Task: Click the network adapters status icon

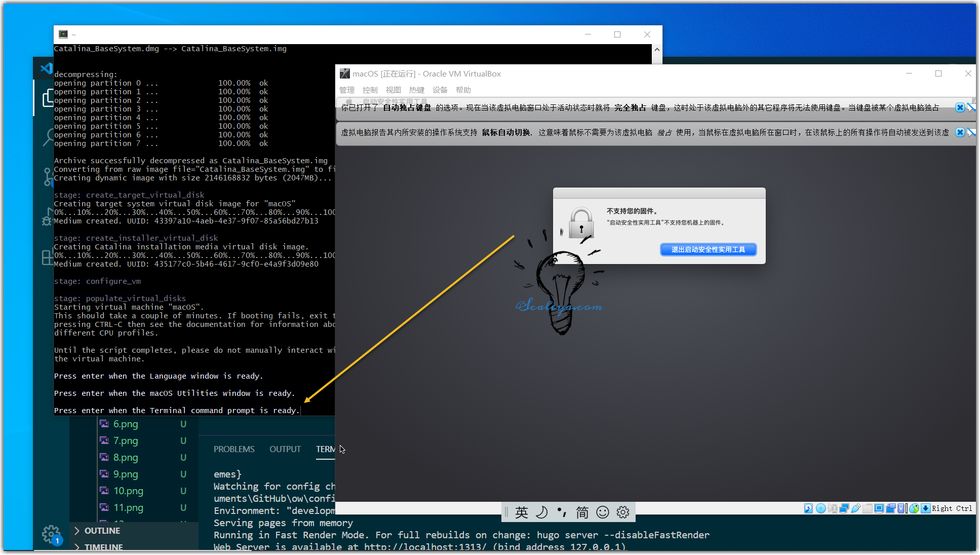Action: [844, 508]
